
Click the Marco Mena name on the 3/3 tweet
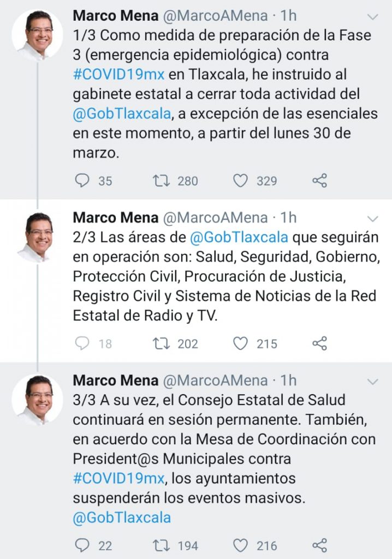tap(115, 380)
